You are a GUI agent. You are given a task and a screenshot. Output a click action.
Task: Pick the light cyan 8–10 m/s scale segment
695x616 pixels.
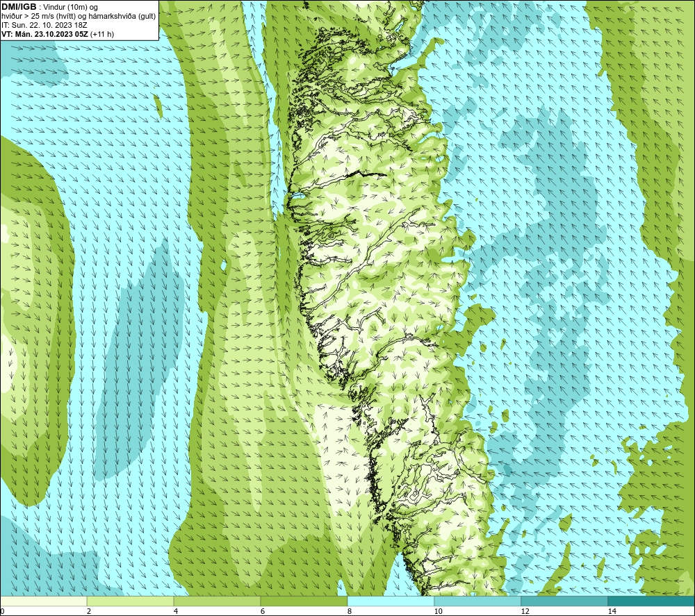coord(391,601)
